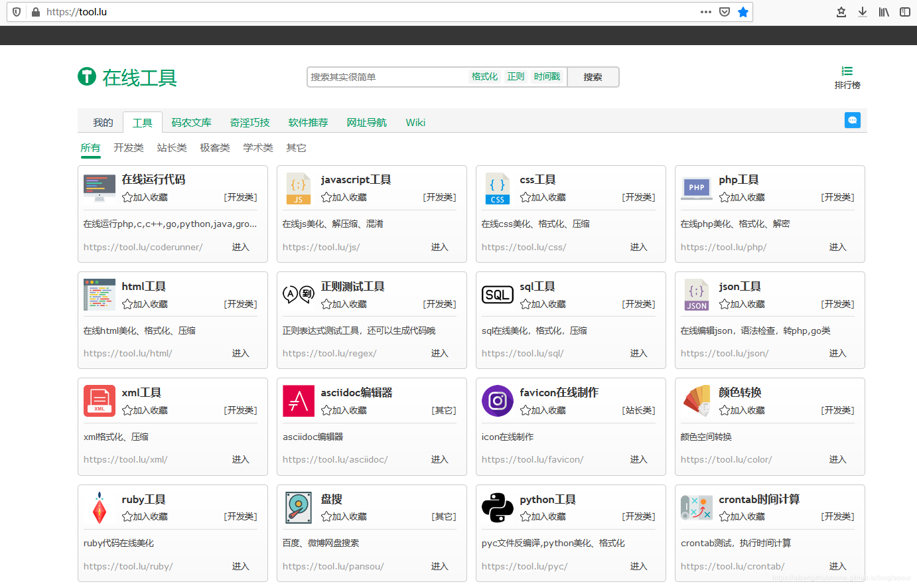Switch to the 网址导航 tab
The image size is (917, 588).
(x=366, y=122)
